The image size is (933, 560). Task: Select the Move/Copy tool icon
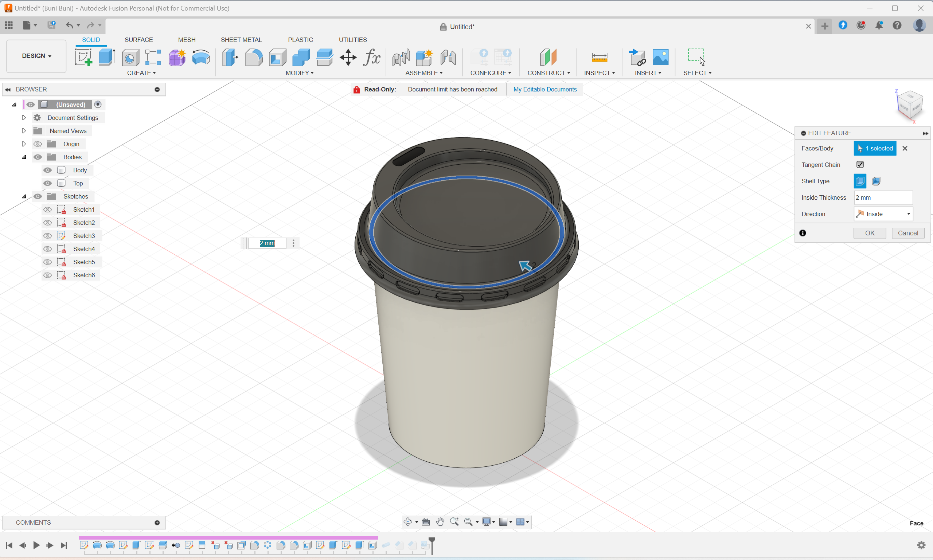click(348, 57)
